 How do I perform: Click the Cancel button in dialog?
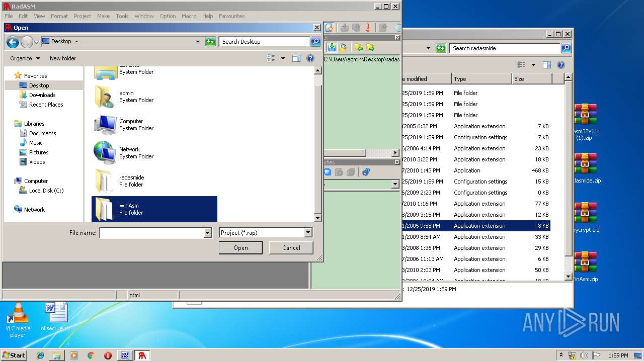(x=291, y=248)
